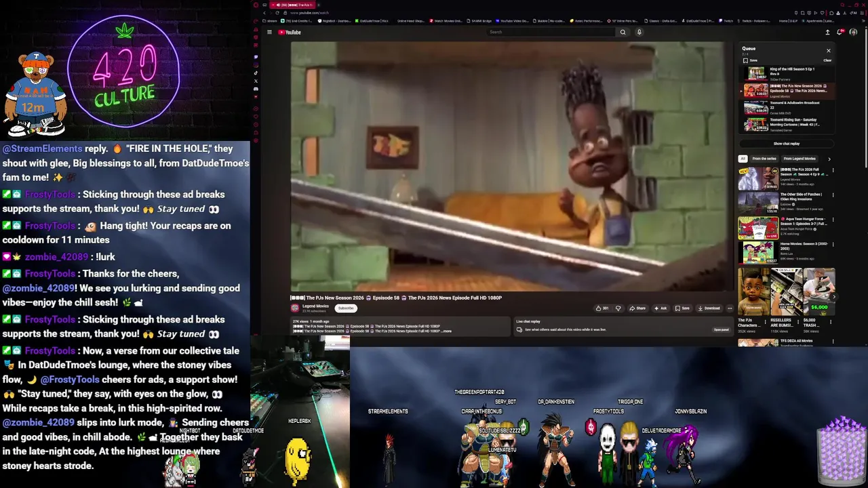Select Toonami & Adultswim Broadcast queue item
Image resolution: width=868 pixels, height=488 pixels.
coord(787,107)
